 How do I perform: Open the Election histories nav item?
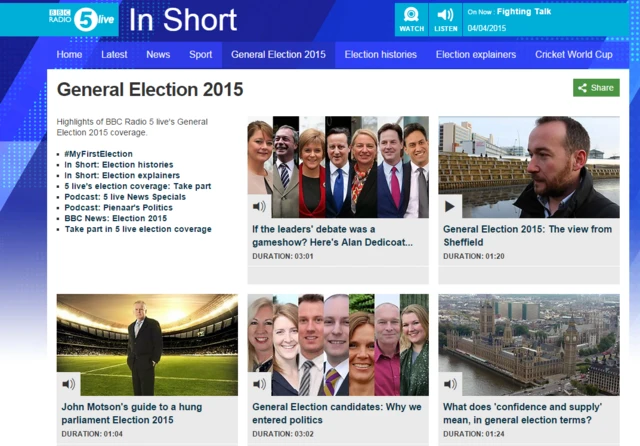(x=380, y=54)
